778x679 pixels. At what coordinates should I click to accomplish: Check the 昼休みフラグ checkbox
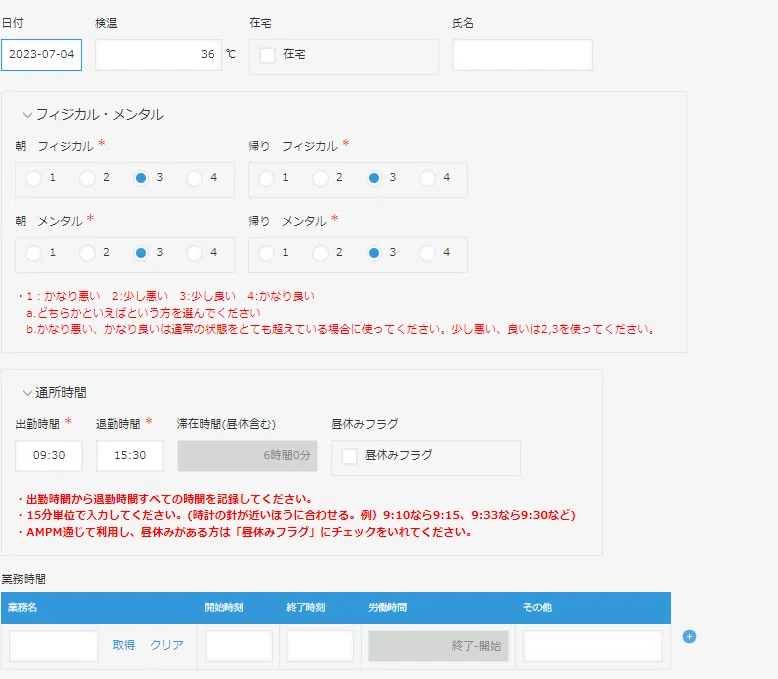349,456
